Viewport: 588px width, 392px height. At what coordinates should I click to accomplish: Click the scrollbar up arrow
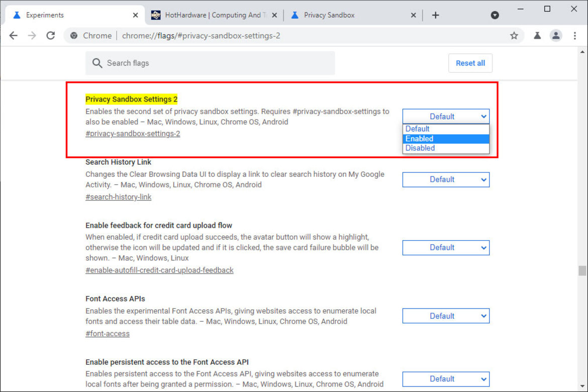click(x=582, y=52)
